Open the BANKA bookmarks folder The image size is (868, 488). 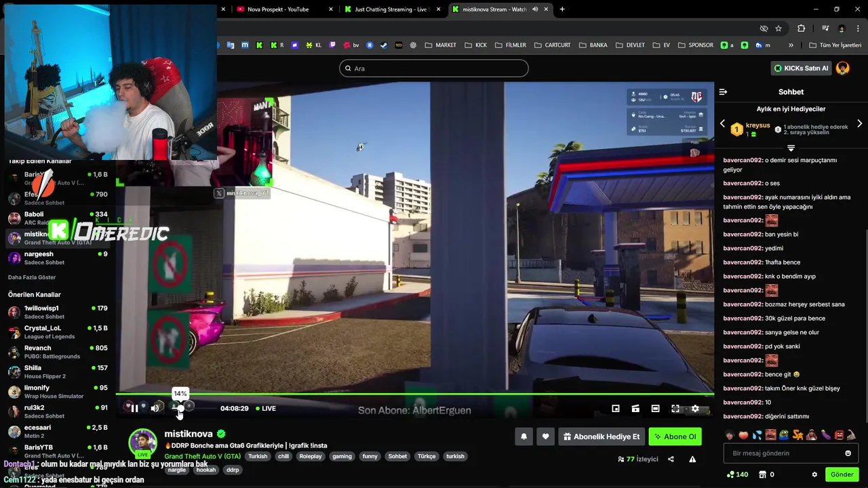[x=593, y=45]
